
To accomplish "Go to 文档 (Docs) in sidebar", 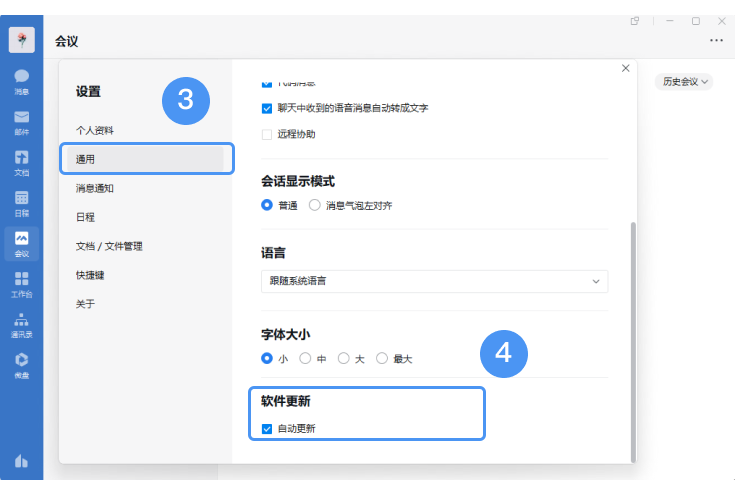I will 21,162.
